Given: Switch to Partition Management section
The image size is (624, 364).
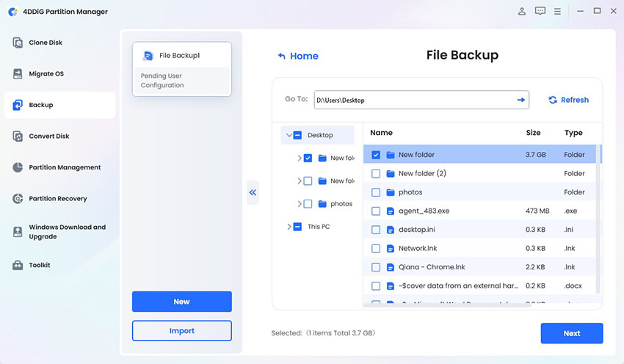Looking at the screenshot, I should [65, 167].
